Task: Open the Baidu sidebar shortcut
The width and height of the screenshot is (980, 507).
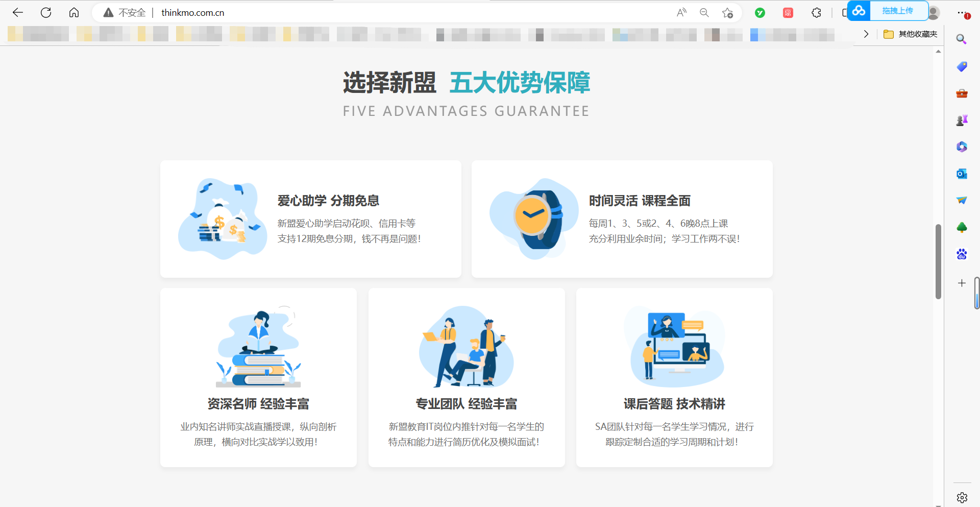Action: (962, 254)
